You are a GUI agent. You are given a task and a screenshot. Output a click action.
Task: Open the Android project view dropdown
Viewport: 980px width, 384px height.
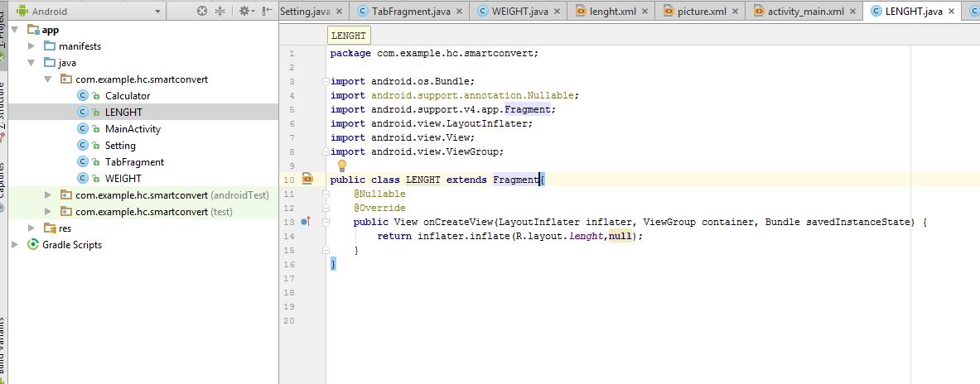coord(50,12)
